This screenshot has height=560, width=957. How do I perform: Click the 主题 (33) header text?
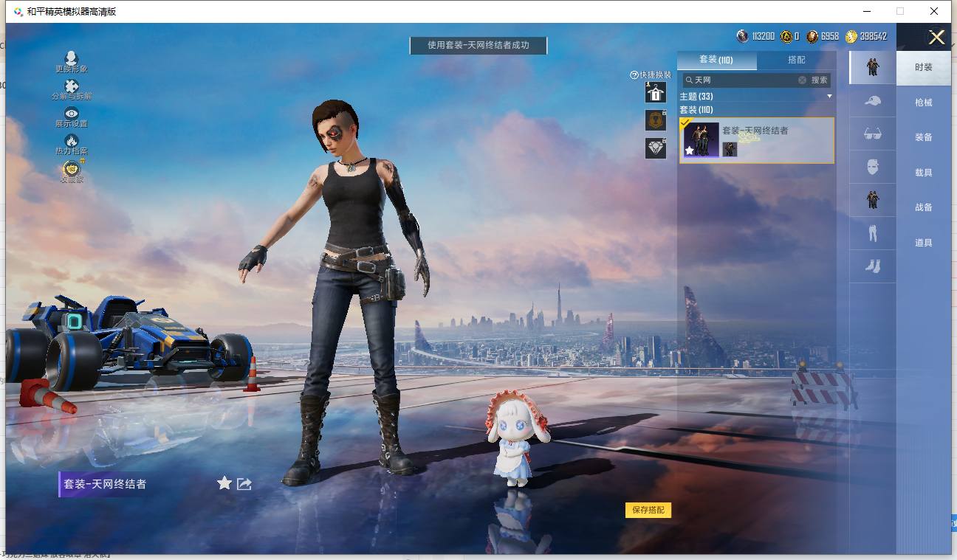point(696,97)
